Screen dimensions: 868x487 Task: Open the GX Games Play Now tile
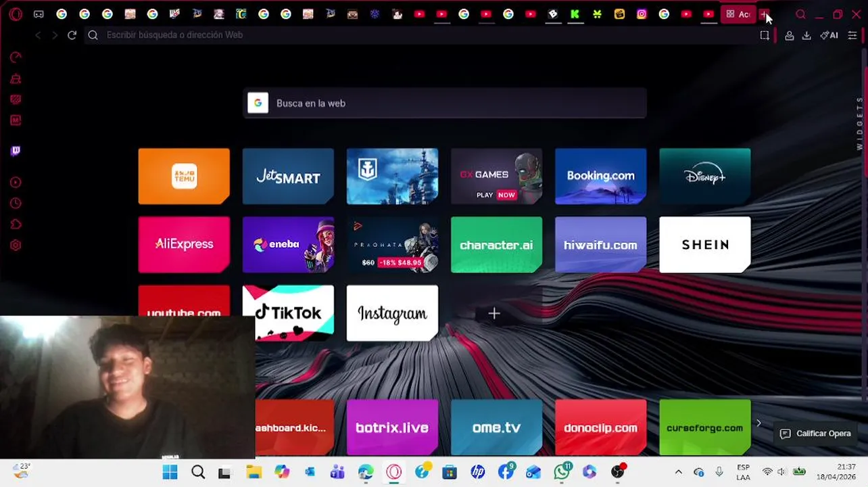point(496,176)
